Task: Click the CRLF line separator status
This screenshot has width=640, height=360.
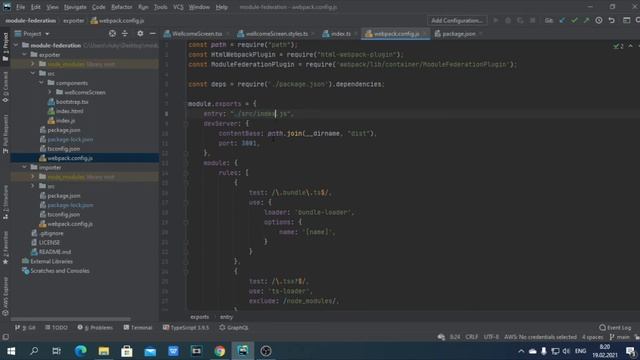Action: 471,337
